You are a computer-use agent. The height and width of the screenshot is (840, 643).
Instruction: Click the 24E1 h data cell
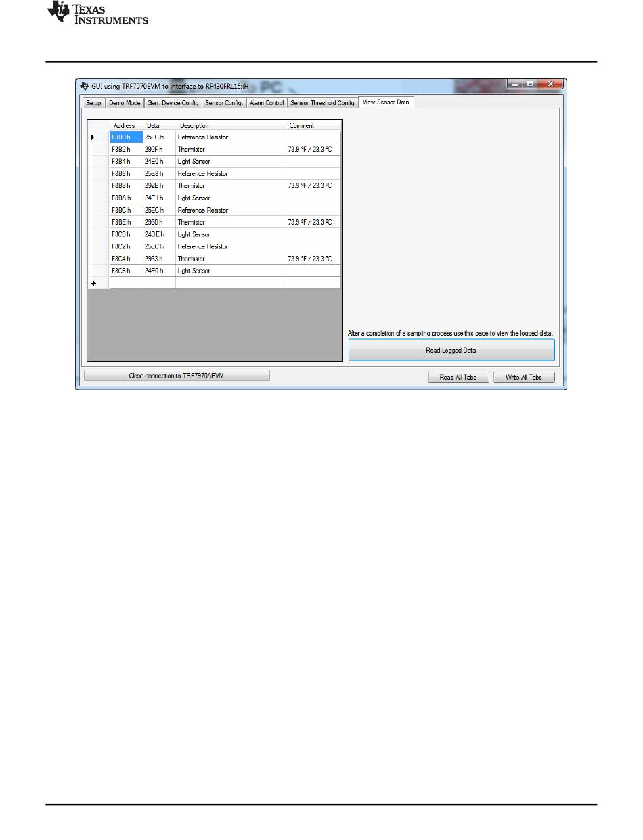click(x=159, y=198)
